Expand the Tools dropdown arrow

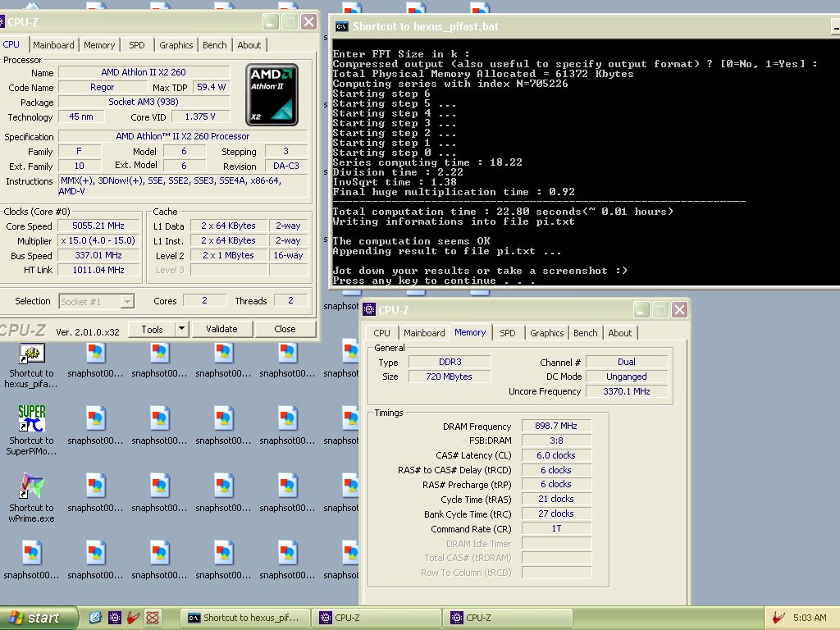pos(181,329)
